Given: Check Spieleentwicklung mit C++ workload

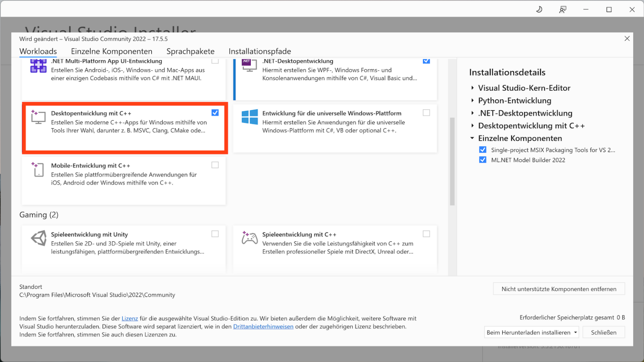Looking at the screenshot, I should tap(426, 234).
